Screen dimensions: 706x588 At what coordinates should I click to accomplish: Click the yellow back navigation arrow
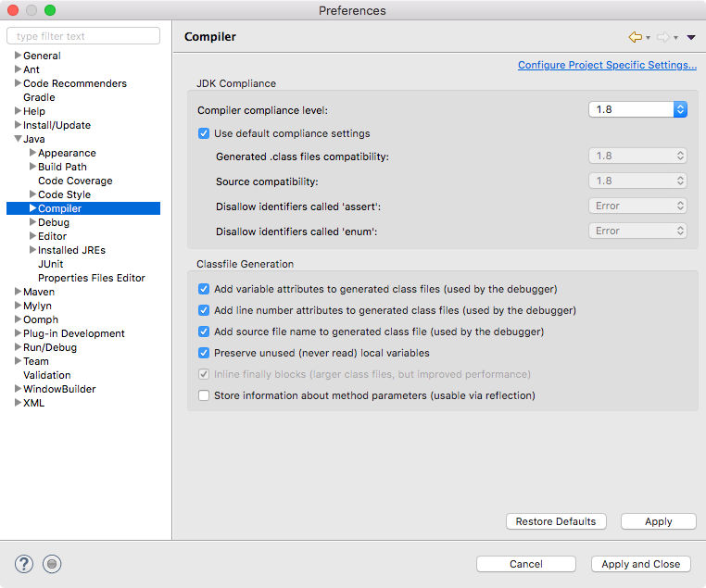point(635,37)
